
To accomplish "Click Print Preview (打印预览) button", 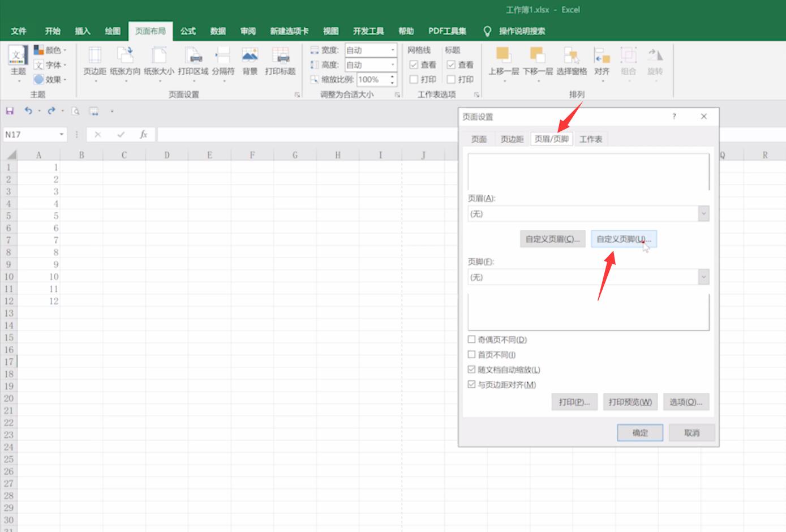I will tap(630, 402).
